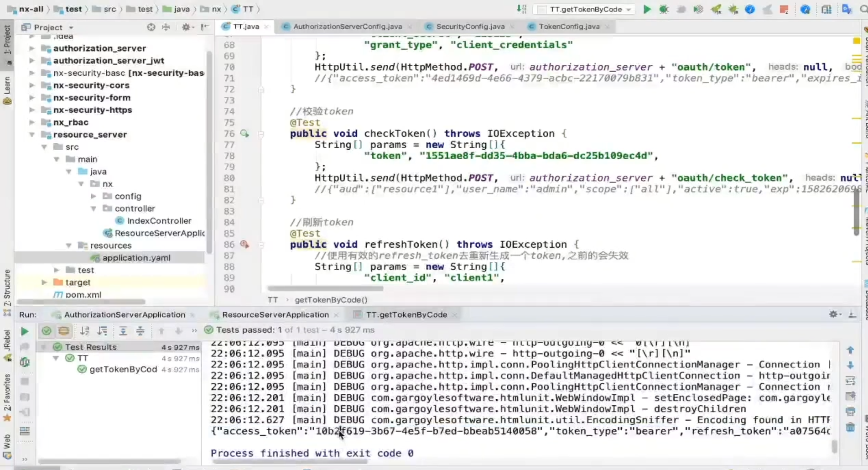
Task: Click the Debug bug icon in the top toolbar
Action: pos(664,9)
